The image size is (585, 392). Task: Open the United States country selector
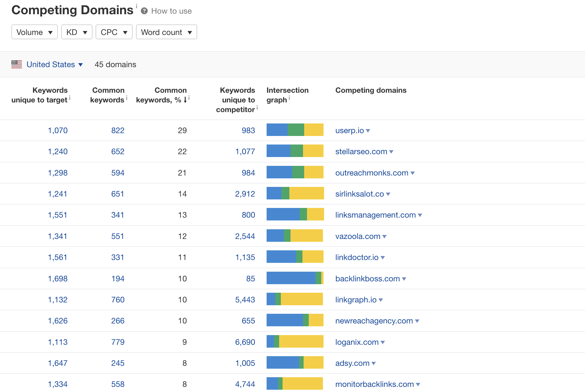coord(55,65)
